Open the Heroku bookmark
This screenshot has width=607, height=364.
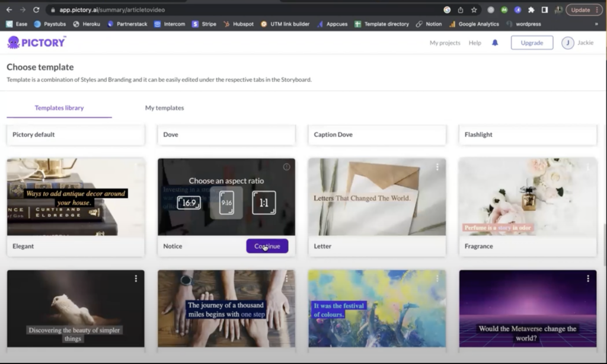pos(87,24)
